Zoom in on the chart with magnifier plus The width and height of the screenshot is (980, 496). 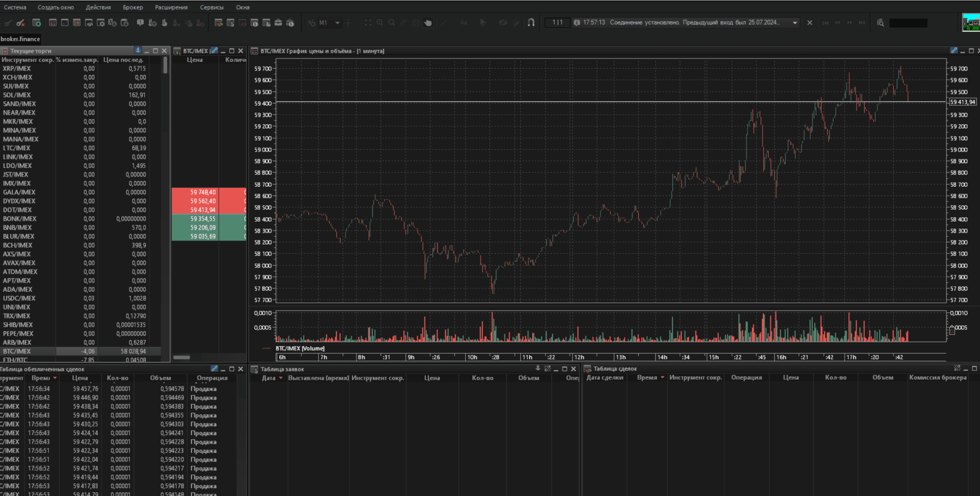pos(380,23)
